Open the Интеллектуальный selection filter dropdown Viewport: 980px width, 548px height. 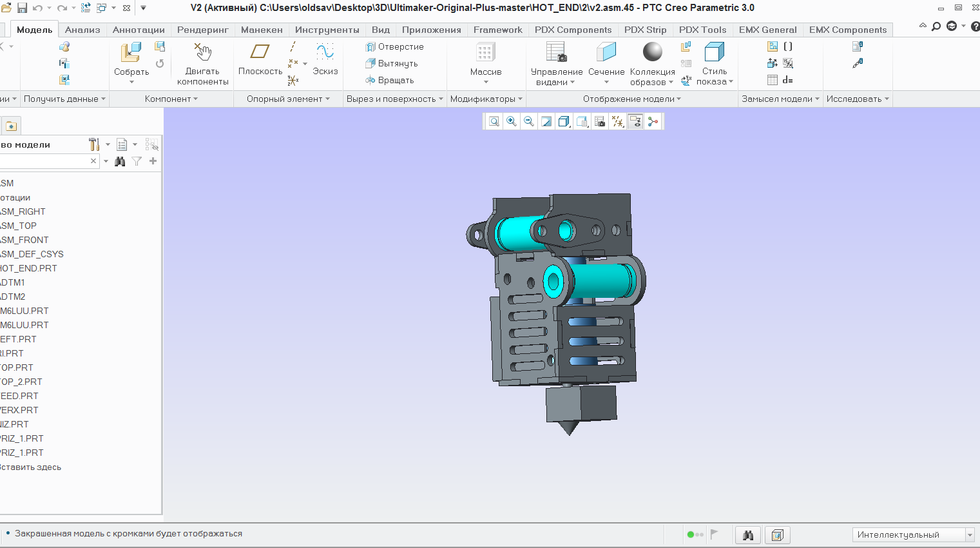[969, 534]
